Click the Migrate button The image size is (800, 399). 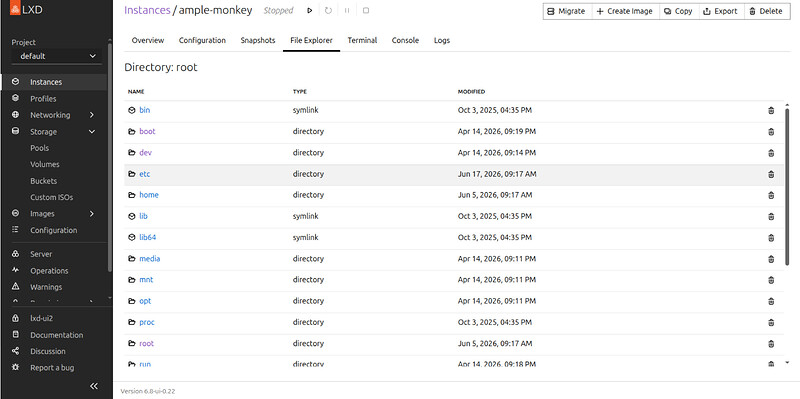tap(567, 11)
